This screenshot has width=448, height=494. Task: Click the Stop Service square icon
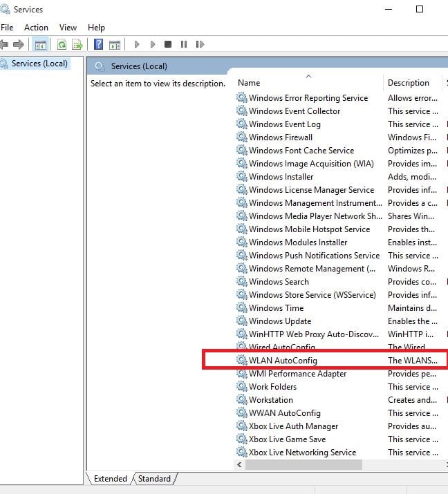(168, 44)
